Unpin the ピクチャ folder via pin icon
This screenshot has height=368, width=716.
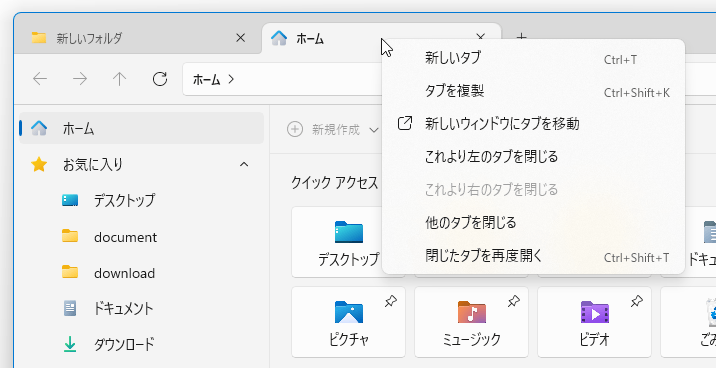(x=390, y=301)
